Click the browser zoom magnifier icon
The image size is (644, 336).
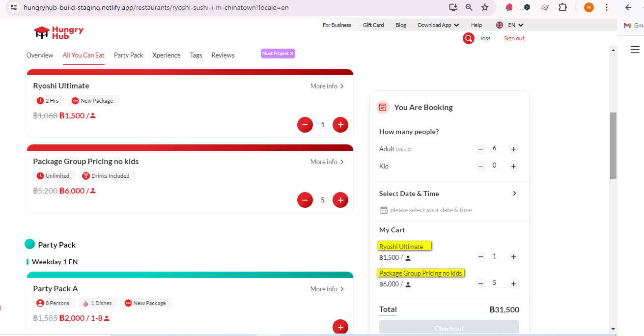[x=469, y=7]
